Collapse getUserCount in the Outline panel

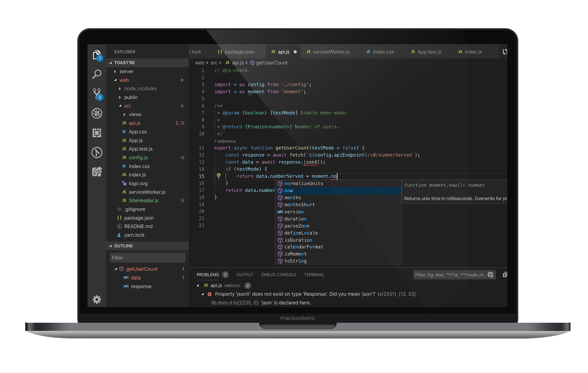coord(116,269)
